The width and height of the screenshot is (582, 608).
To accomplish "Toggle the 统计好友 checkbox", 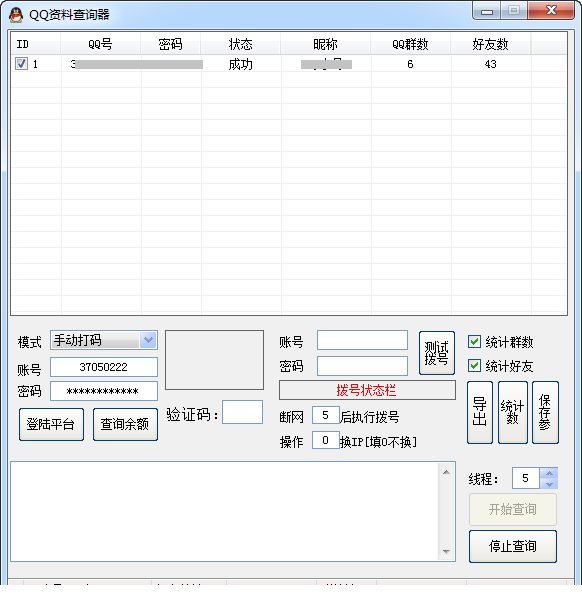I will (474, 366).
